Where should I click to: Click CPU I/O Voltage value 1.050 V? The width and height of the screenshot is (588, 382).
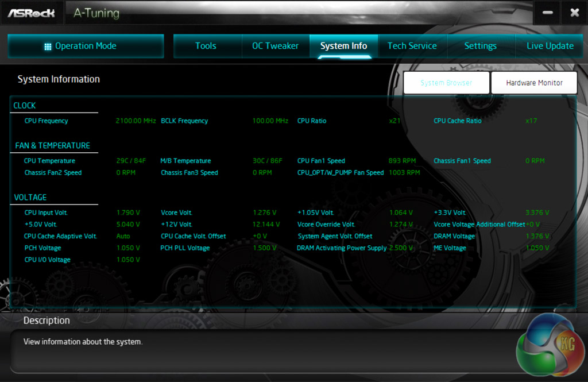pyautogui.click(x=128, y=260)
